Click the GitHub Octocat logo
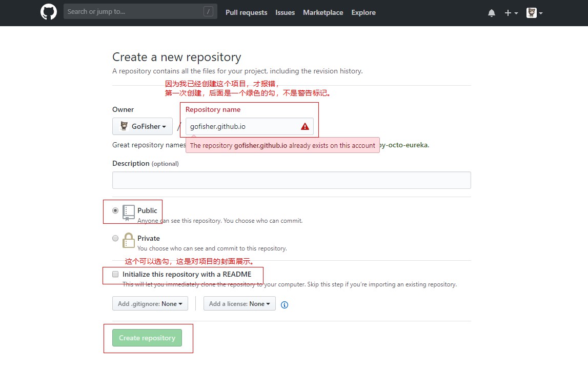588x366 pixels. tap(49, 12)
